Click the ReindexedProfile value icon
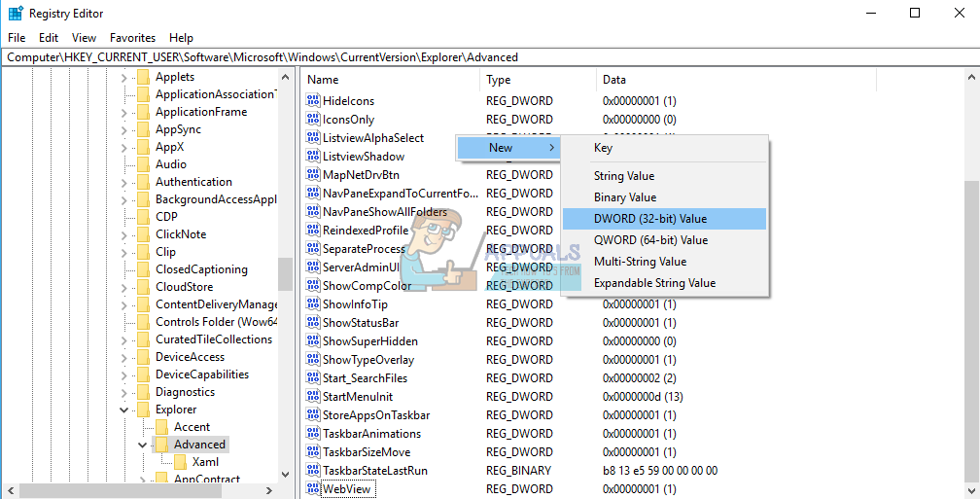Image resolution: width=980 pixels, height=499 pixels. 312,231
